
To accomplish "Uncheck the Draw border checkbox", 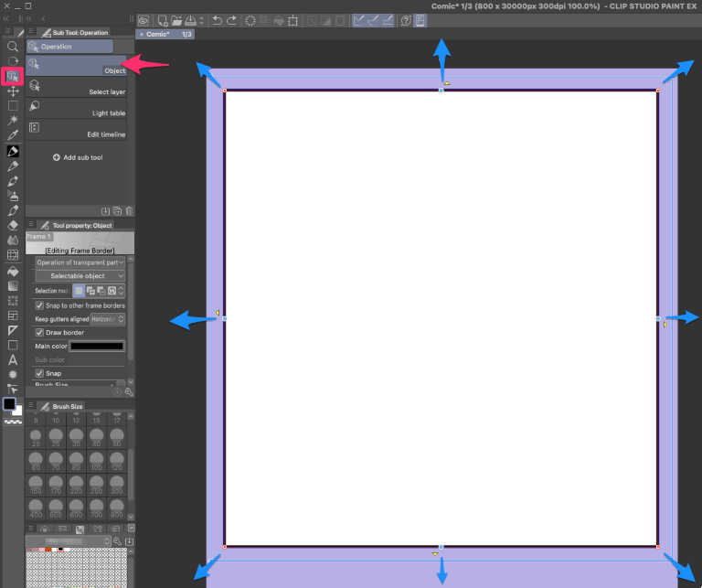I will [39, 333].
